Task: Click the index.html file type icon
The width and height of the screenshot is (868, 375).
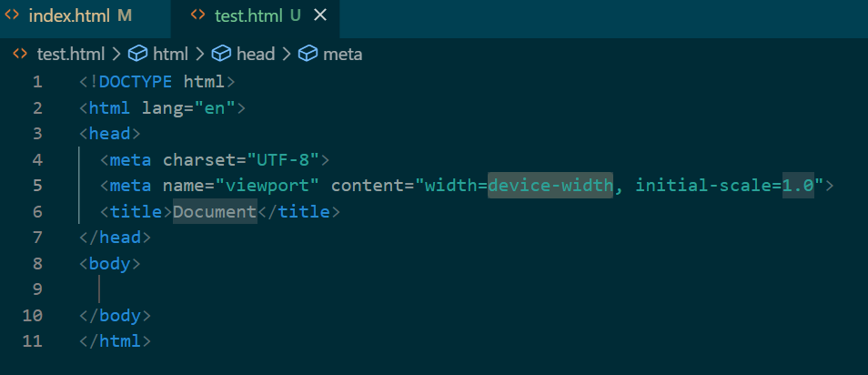Action: coord(12,16)
